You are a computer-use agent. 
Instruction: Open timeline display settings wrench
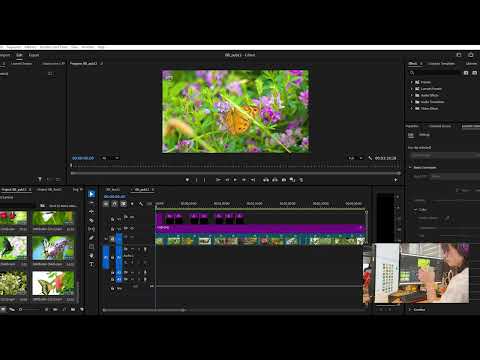[x=141, y=204]
